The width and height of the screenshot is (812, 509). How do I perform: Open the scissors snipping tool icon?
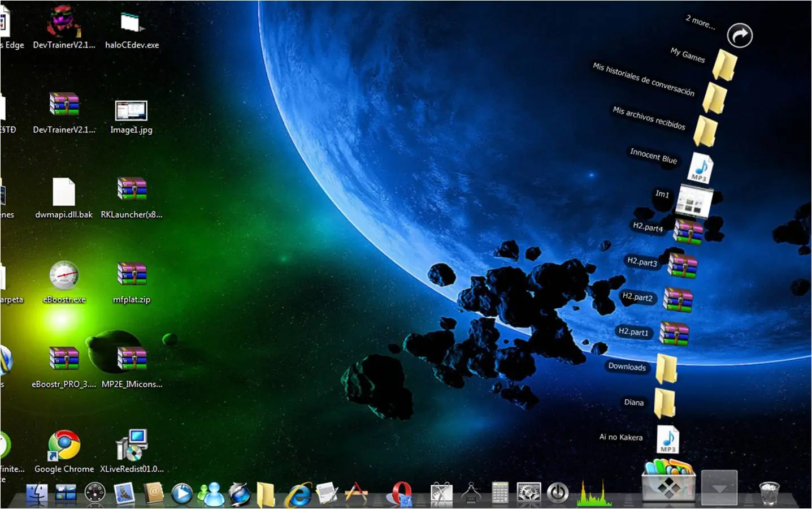[x=441, y=494]
